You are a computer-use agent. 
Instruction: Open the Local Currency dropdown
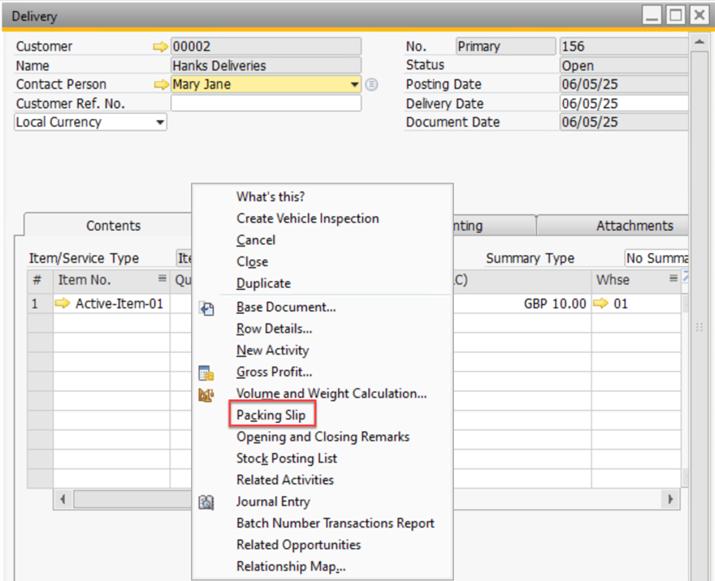[x=160, y=123]
